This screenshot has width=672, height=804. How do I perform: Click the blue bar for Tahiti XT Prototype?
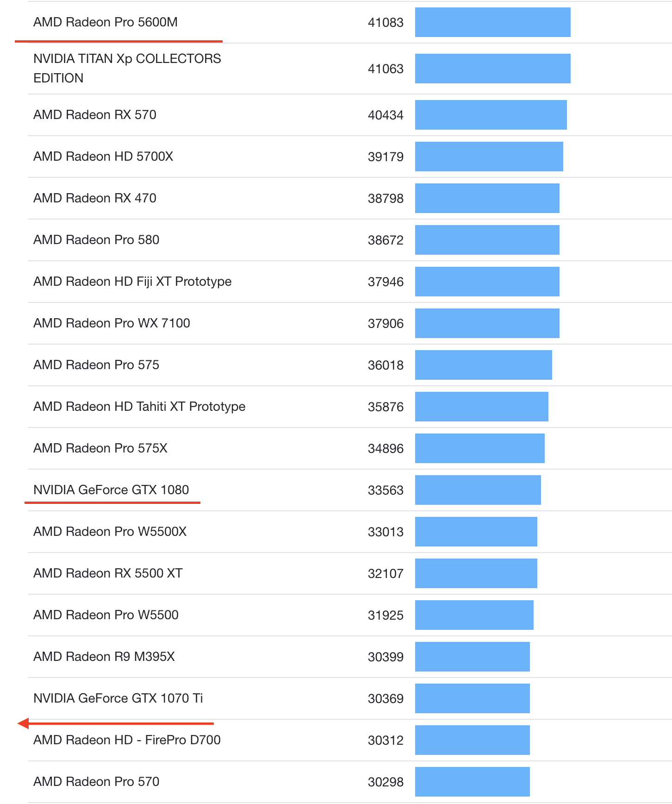[482, 407]
